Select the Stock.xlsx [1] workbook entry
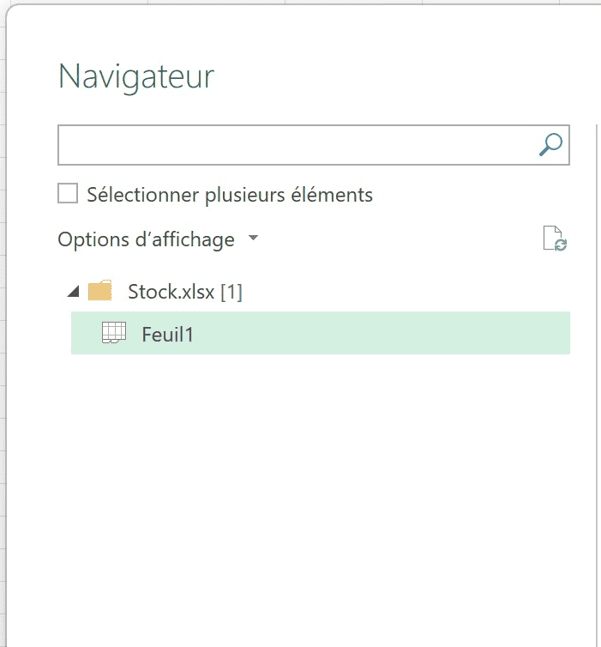This screenshot has height=647, width=601. (x=185, y=292)
